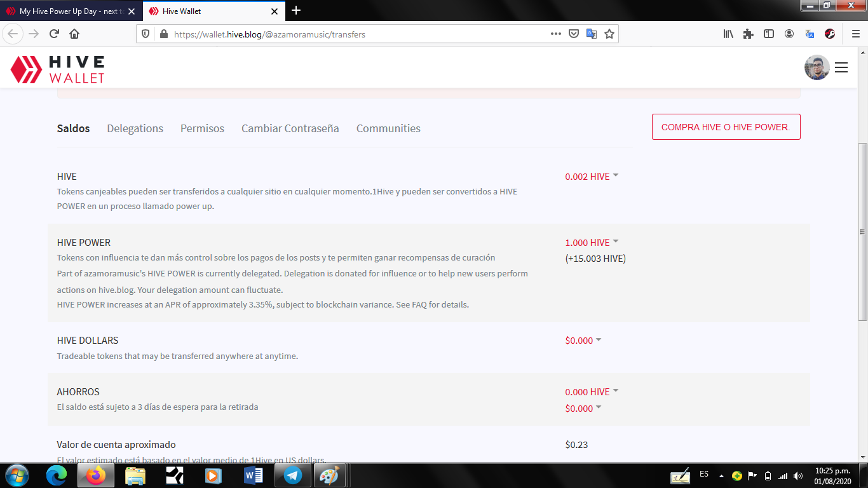868x488 pixels.
Task: Reload the current page
Action: point(54,34)
